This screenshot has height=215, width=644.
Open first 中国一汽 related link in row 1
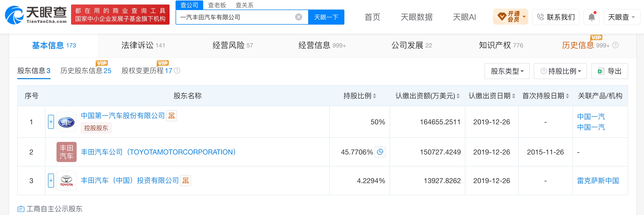pos(591,117)
